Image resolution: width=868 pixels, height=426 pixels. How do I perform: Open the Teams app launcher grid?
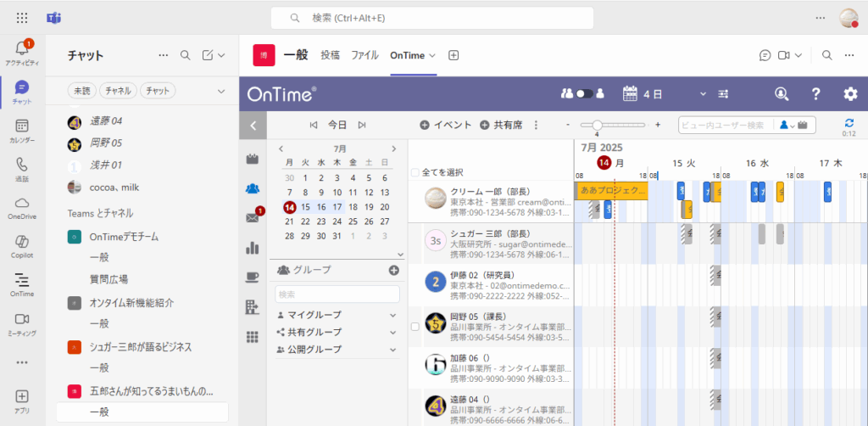tap(22, 18)
